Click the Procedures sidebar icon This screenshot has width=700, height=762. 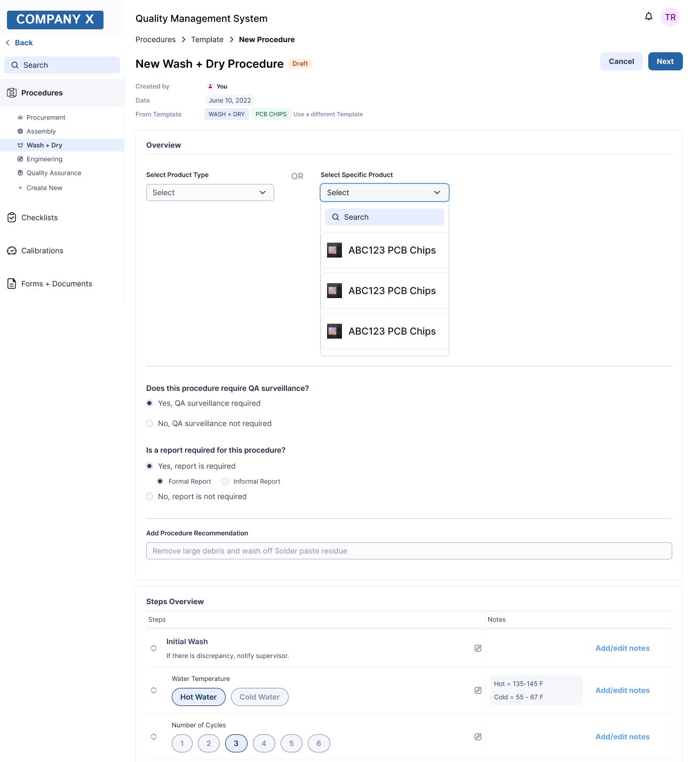click(x=12, y=93)
